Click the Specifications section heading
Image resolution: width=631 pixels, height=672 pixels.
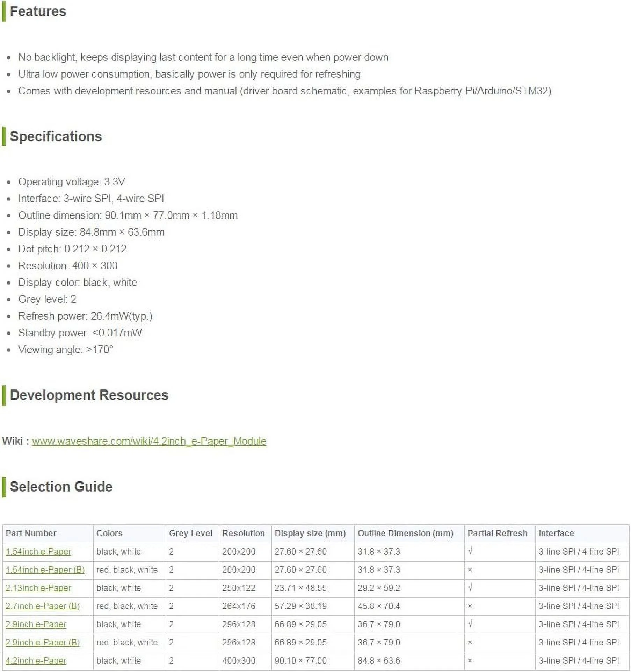[56, 136]
